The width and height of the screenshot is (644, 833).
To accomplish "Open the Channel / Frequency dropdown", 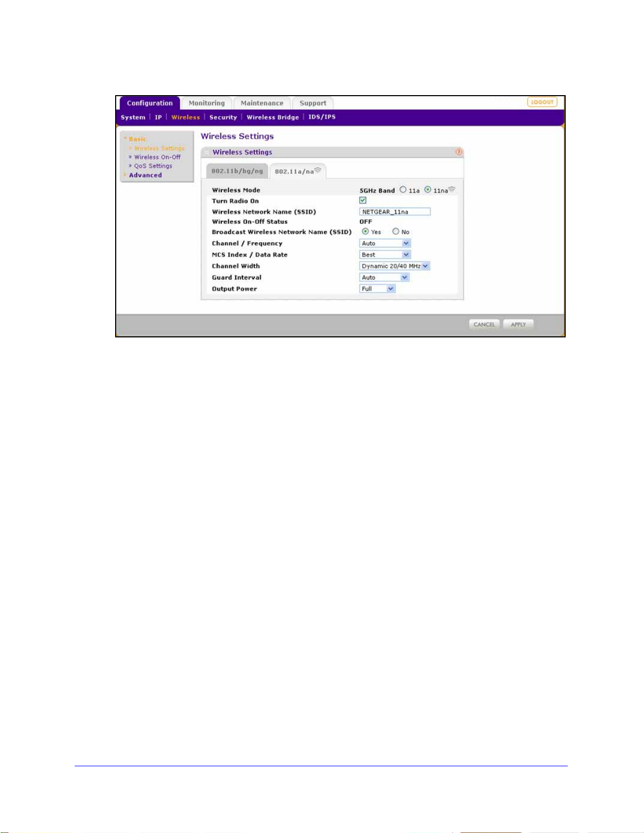I will pos(385,243).
